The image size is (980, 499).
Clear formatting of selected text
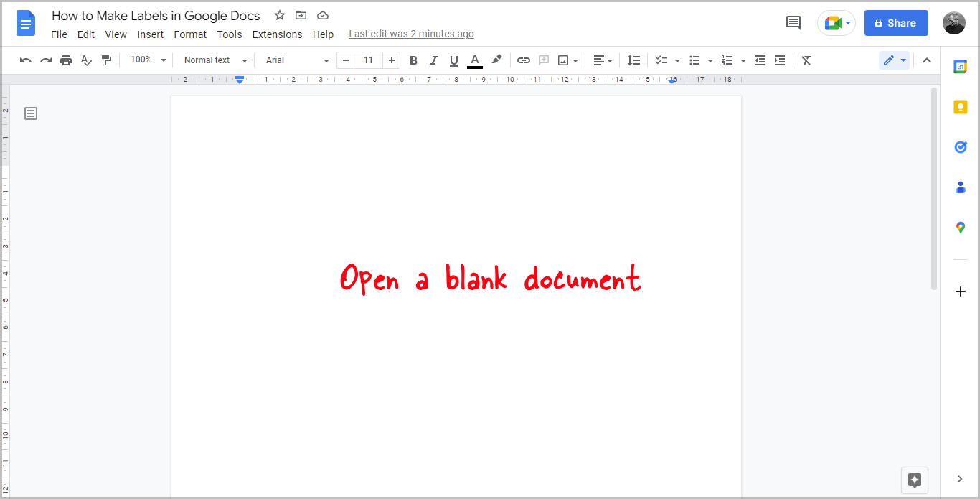[806, 60]
